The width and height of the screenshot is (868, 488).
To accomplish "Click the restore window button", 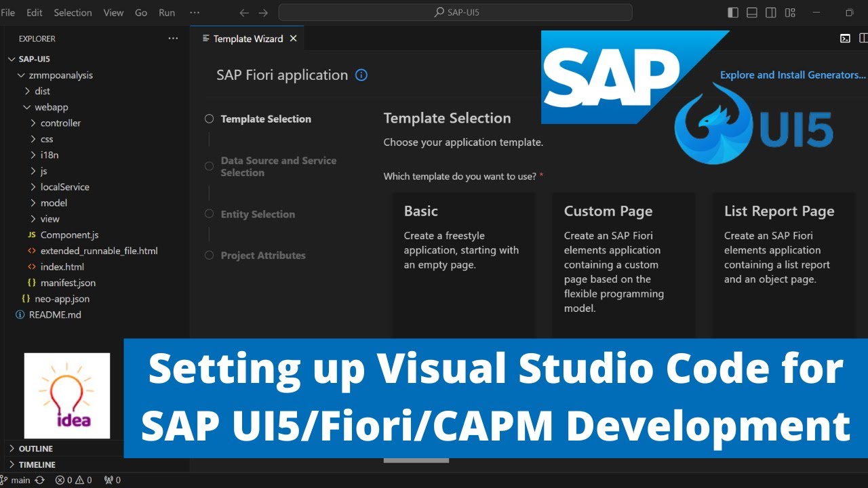I will 849,12.
